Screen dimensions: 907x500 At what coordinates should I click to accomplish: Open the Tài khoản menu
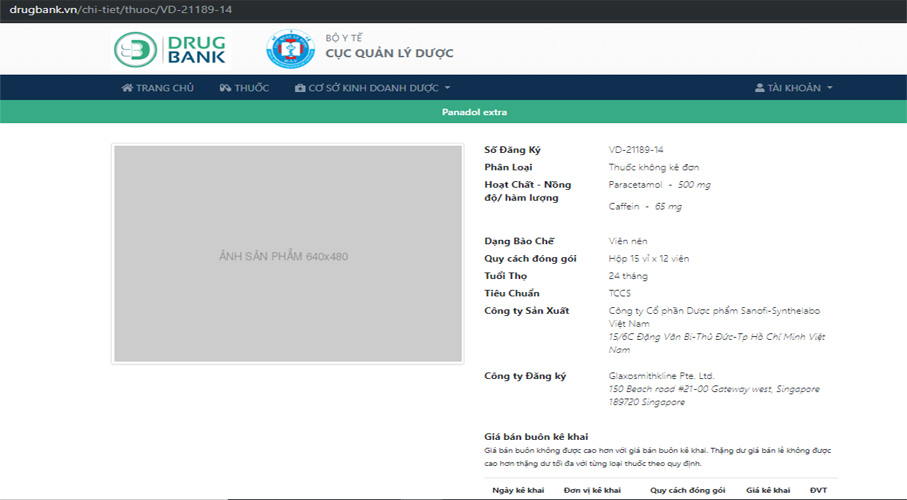click(794, 88)
